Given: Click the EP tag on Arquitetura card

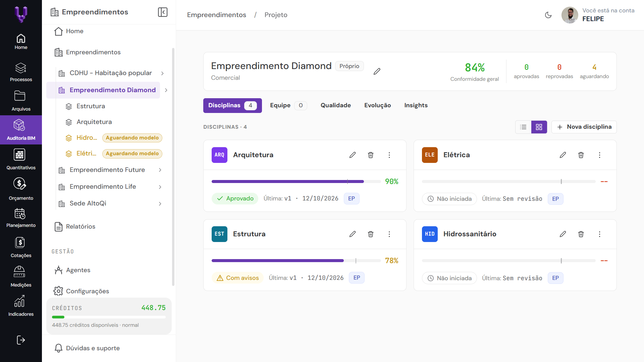Looking at the screenshot, I should [x=352, y=198].
